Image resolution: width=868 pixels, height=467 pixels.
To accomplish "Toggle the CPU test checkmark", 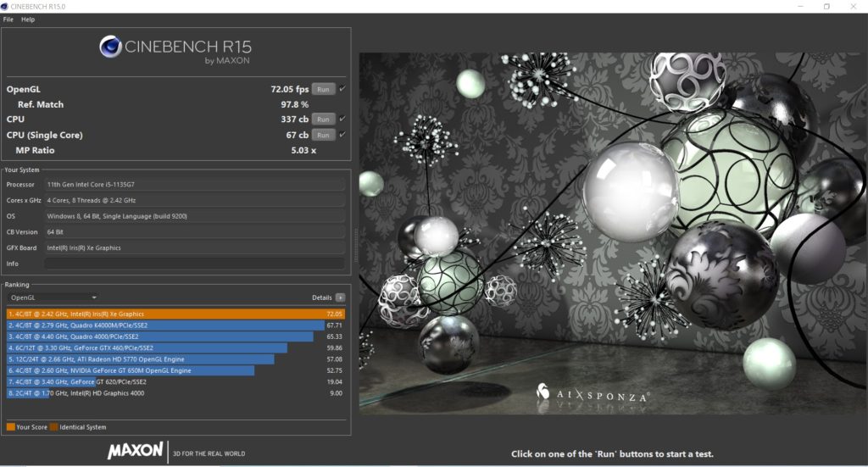I will click(x=342, y=119).
